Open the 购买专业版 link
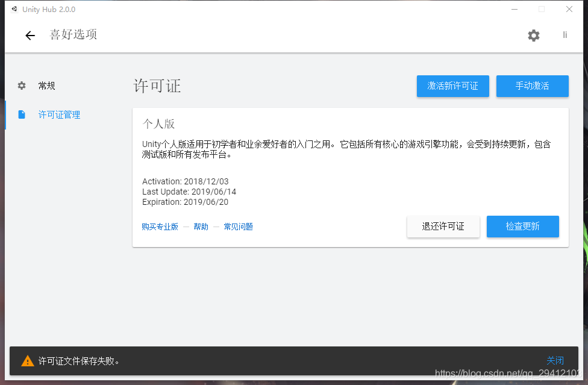This screenshot has width=588, height=385. coord(160,227)
